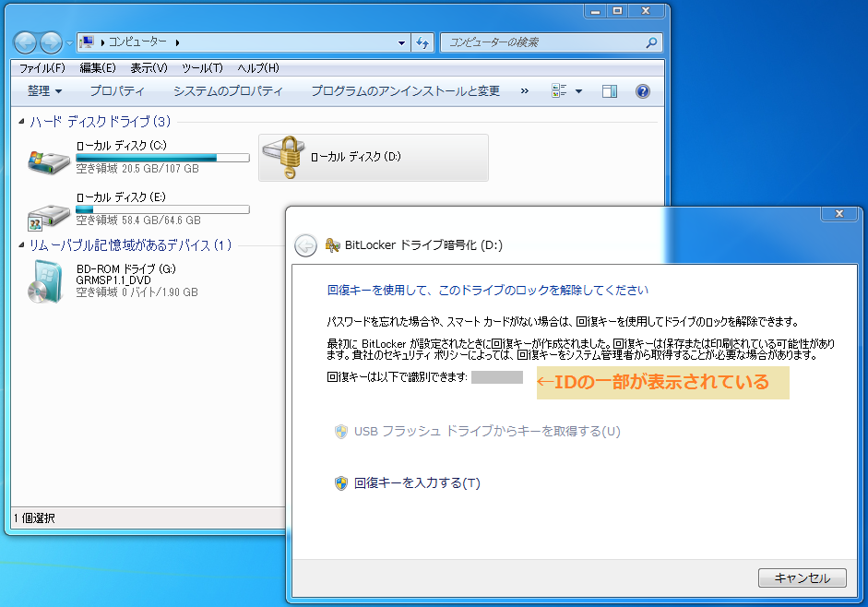Close the Explorer コンピューター window
This screenshot has width=868, height=607.
[646, 11]
